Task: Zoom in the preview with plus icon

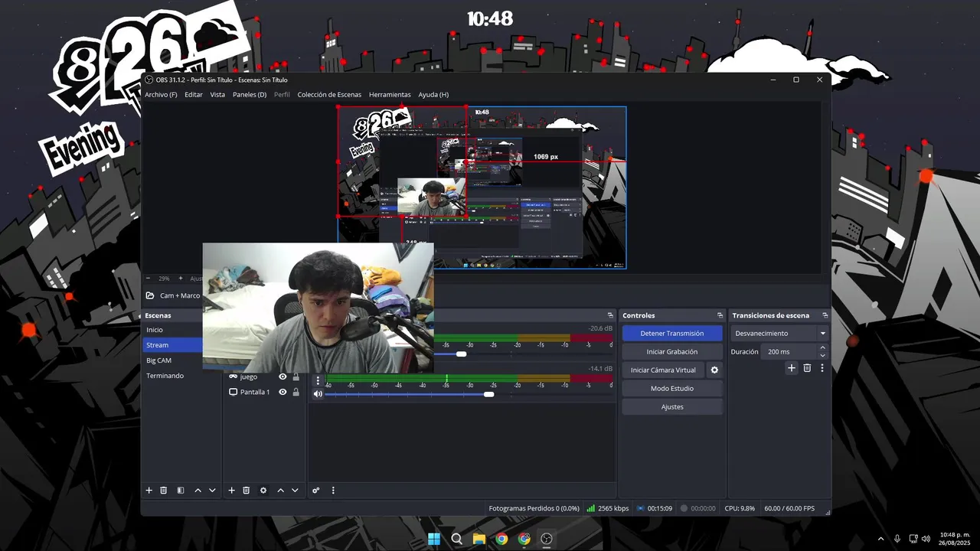Action: click(x=181, y=279)
